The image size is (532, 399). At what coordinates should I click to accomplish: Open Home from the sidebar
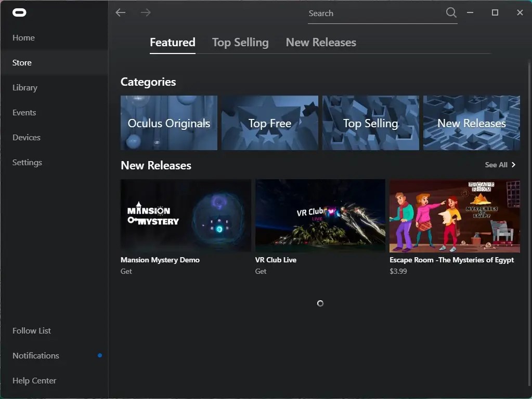pyautogui.click(x=23, y=37)
